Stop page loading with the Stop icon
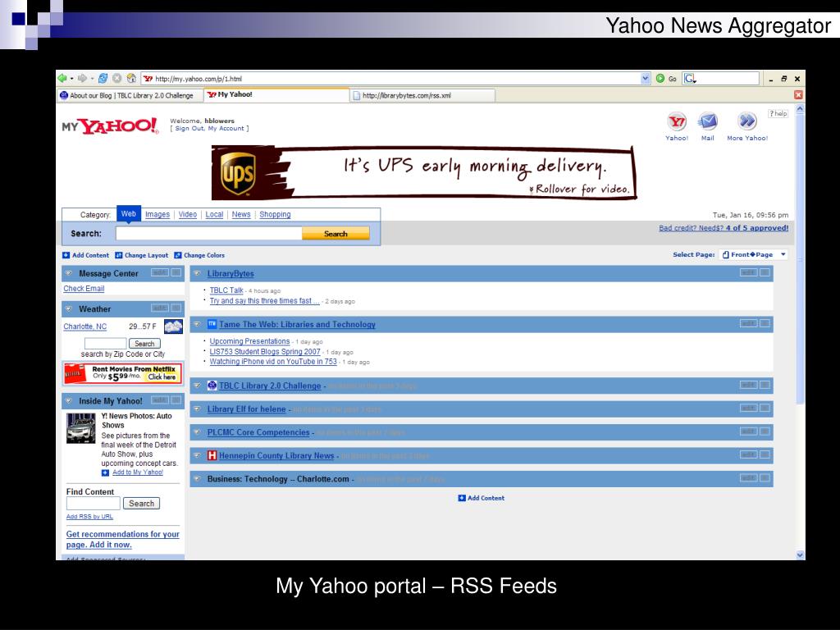This screenshot has height=630, width=840. (116, 78)
